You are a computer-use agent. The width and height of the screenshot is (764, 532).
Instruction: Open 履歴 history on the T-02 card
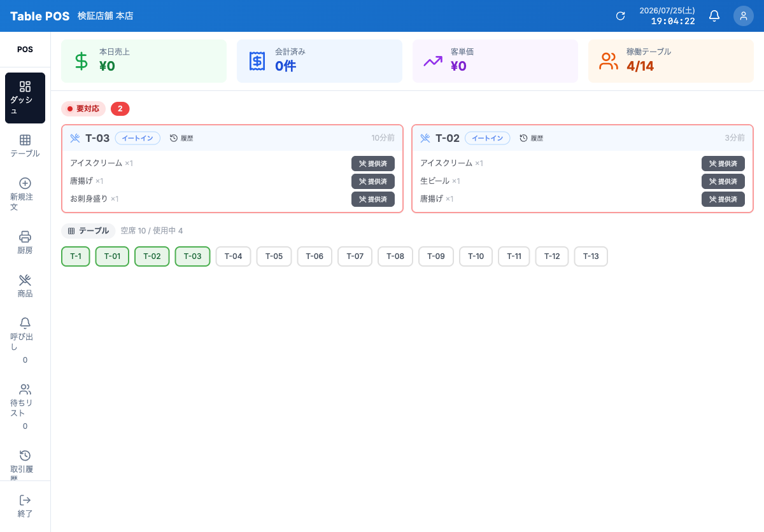pyautogui.click(x=532, y=138)
